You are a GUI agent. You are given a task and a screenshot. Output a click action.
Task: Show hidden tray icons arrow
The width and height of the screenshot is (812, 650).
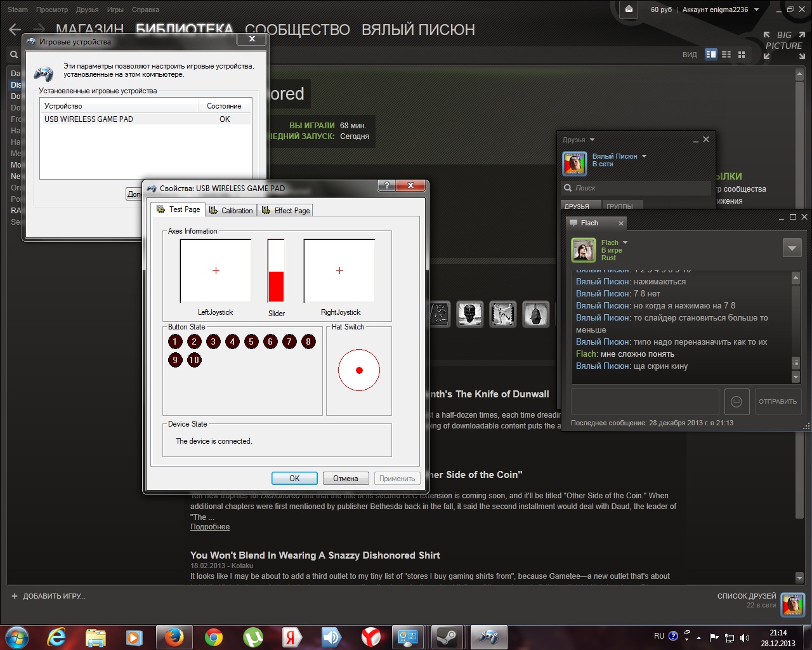point(698,637)
